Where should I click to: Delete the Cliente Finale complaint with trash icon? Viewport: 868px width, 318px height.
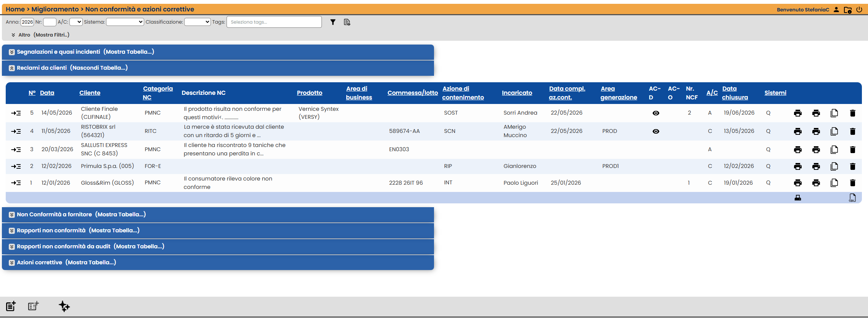pyautogui.click(x=853, y=113)
